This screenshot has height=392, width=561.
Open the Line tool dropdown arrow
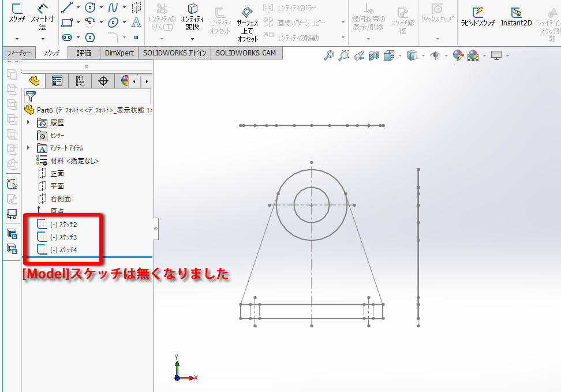point(78,8)
